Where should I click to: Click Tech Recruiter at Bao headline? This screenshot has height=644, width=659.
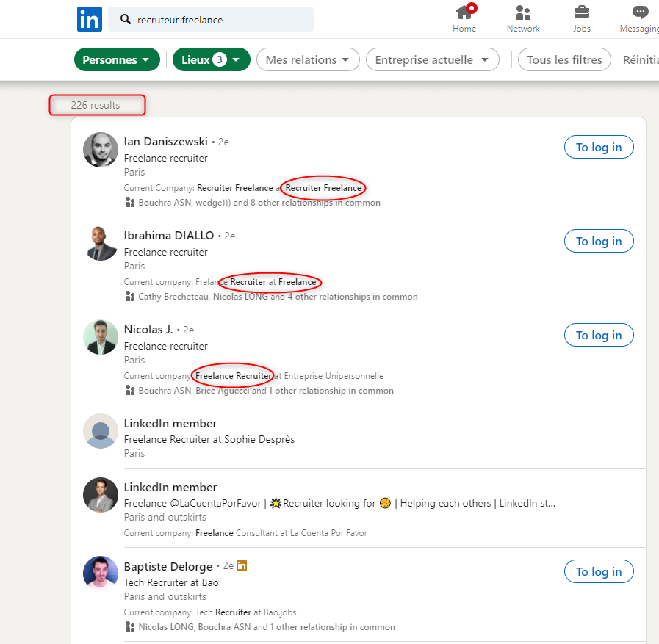point(171,582)
